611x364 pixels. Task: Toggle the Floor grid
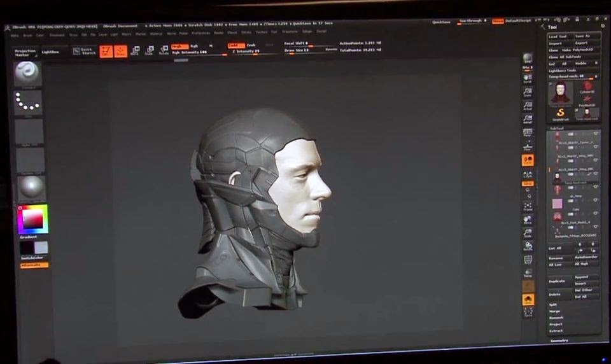[x=527, y=146]
